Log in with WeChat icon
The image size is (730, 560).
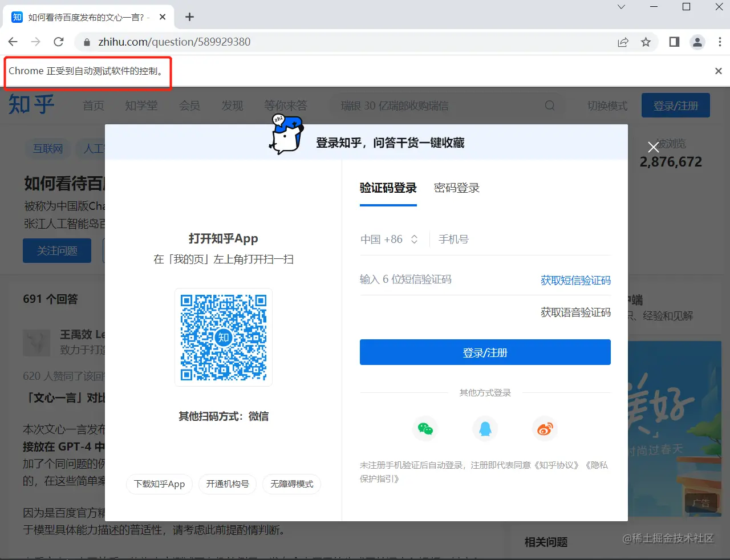(425, 429)
